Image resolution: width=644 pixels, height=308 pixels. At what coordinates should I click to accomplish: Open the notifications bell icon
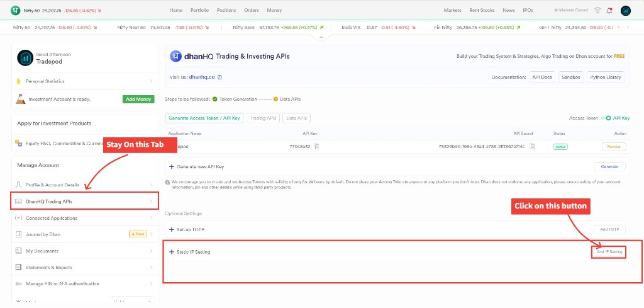[609, 11]
